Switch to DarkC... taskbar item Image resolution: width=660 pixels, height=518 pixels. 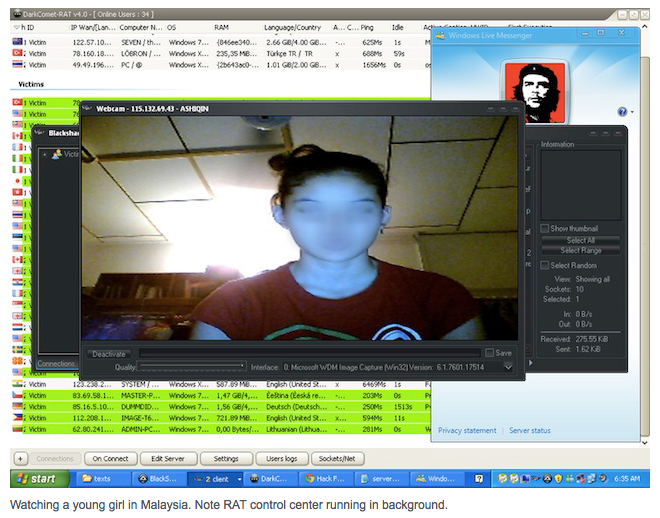pos(270,478)
